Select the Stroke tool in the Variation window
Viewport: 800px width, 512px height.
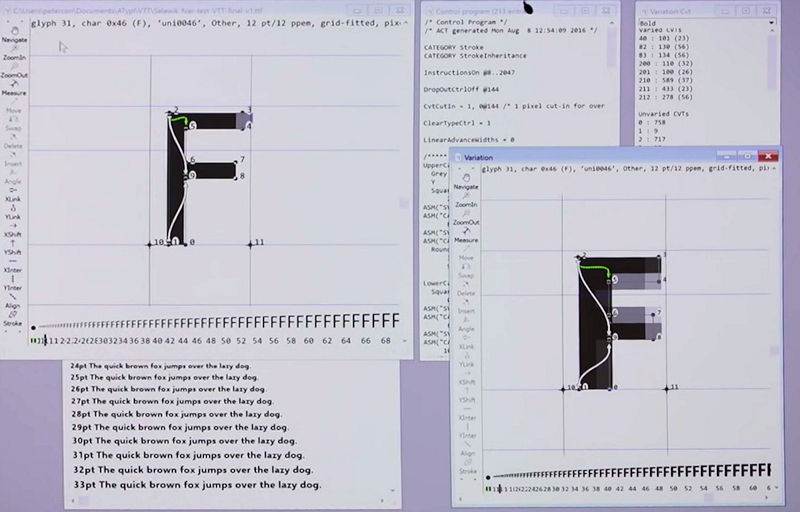(x=466, y=465)
